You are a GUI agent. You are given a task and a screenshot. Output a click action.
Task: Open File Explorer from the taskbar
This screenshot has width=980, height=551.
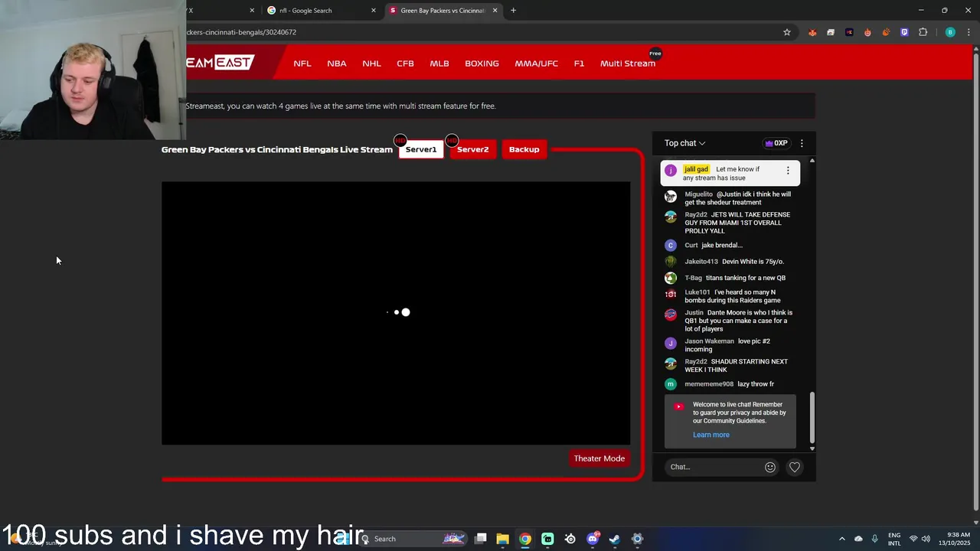pos(503,539)
